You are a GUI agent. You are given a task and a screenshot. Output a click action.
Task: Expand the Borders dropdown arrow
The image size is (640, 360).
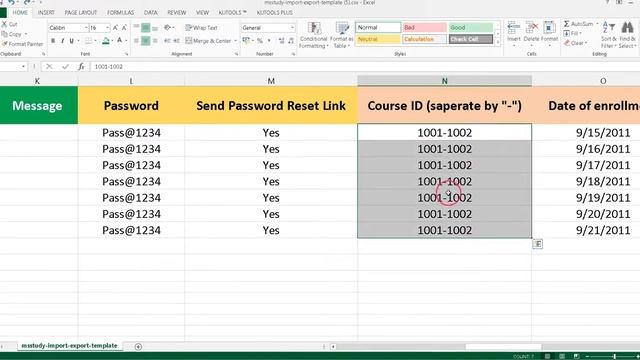pos(95,41)
